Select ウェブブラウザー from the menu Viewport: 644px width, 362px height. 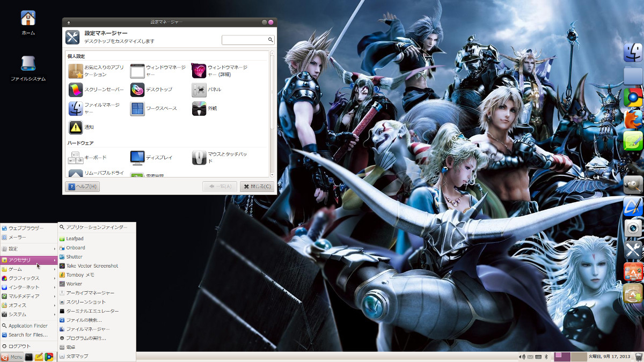[x=28, y=228]
